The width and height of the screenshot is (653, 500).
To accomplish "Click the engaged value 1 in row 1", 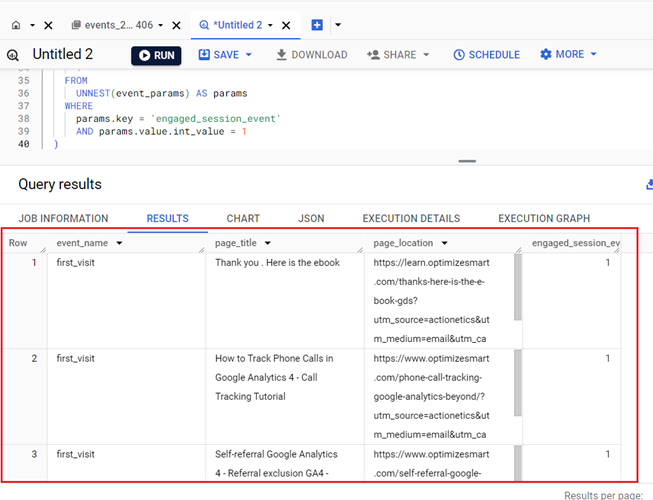I will (608, 263).
